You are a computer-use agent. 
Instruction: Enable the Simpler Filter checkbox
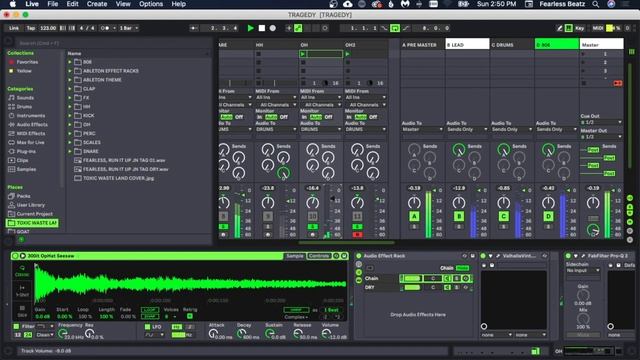click(x=16, y=327)
